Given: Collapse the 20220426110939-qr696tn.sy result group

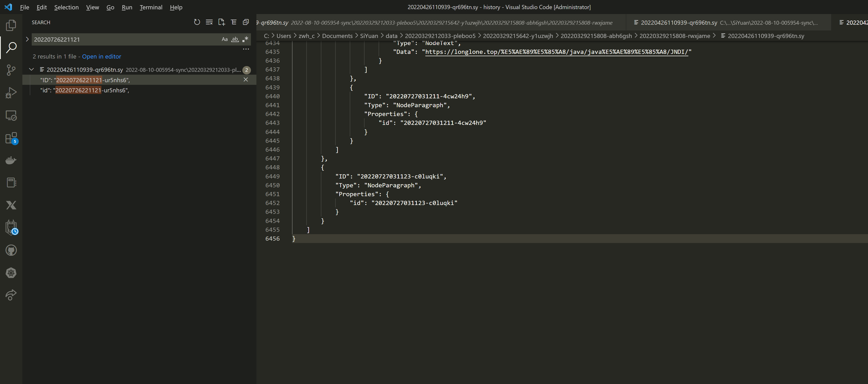Looking at the screenshot, I should 31,70.
